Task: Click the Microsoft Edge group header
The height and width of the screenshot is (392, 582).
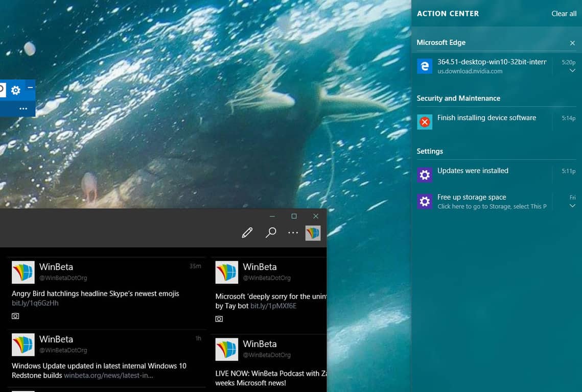Action: pos(441,43)
